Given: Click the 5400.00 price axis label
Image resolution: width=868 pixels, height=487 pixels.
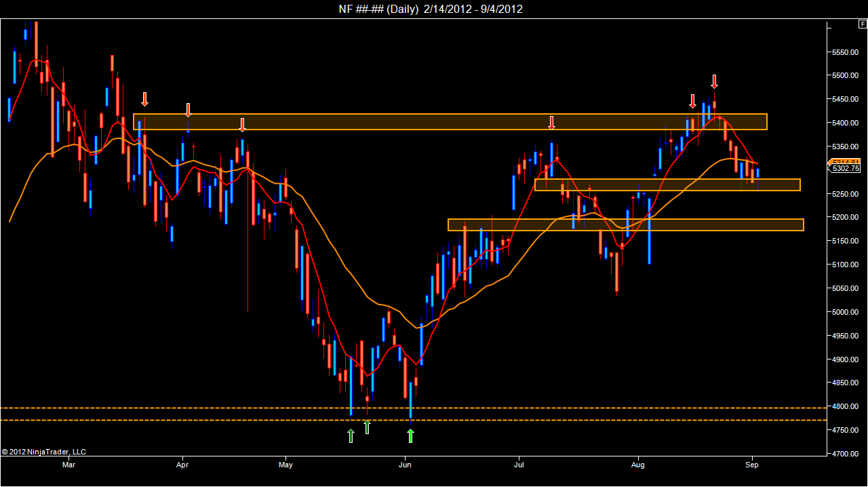Looking at the screenshot, I should click(846, 123).
